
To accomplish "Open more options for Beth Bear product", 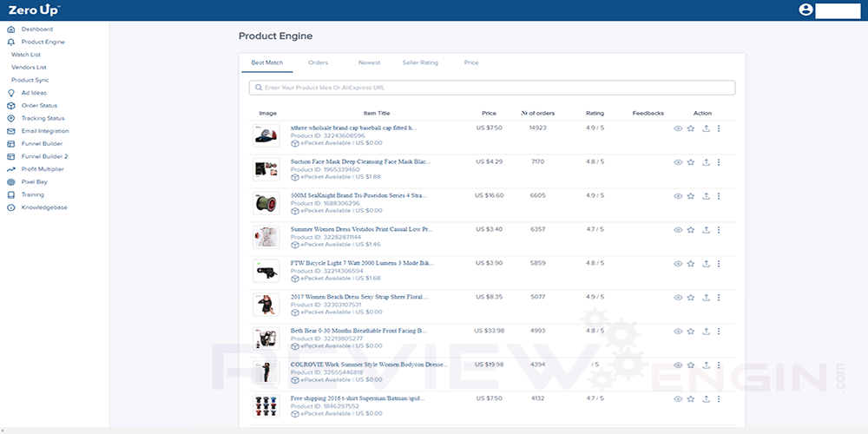I will pyautogui.click(x=719, y=331).
